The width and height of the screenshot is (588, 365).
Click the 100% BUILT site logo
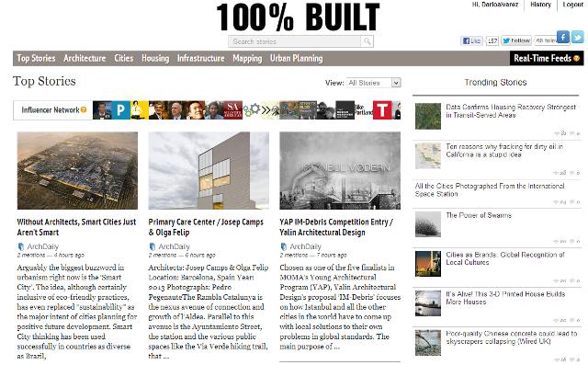click(x=298, y=17)
